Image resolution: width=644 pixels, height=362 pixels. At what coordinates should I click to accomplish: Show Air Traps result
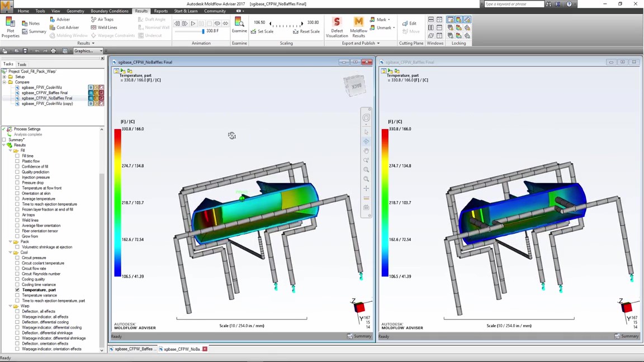(x=102, y=20)
